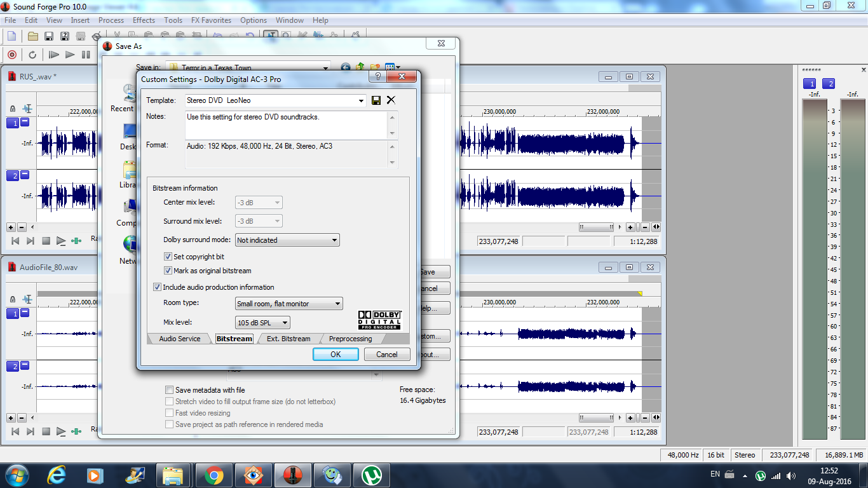Open the Tools menu
Image resolution: width=868 pixels, height=488 pixels.
[173, 20]
